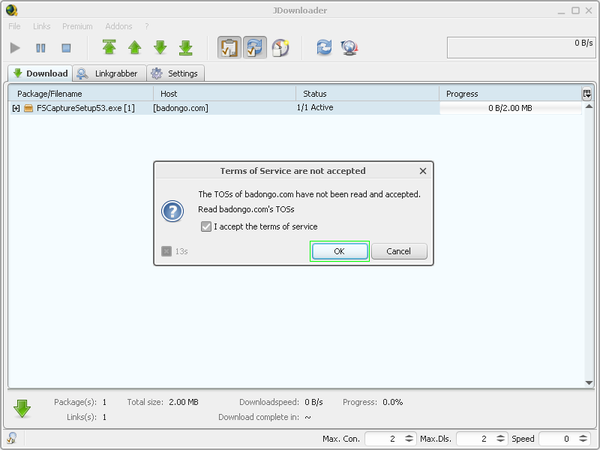This screenshot has height=450, width=600.
Task: Click the JDownloader logo in title bar
Action: [11, 10]
